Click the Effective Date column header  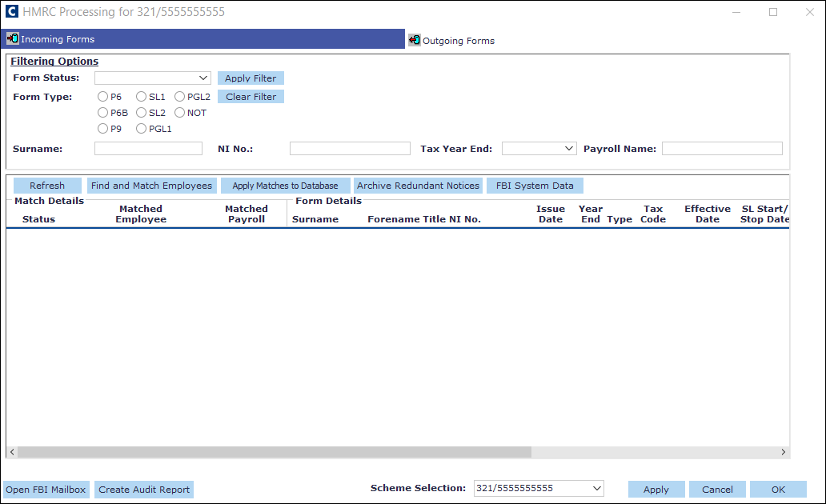pyautogui.click(x=708, y=214)
